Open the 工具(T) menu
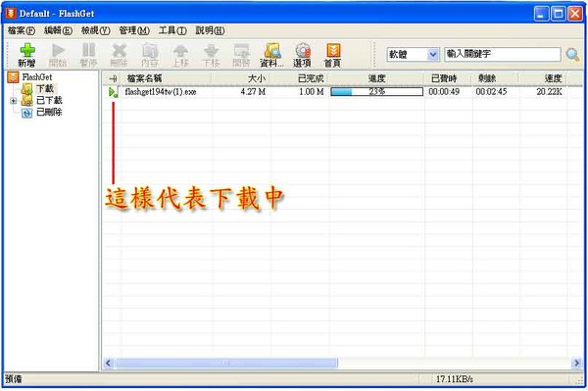Screen dimensions: 588x391 pos(172,30)
